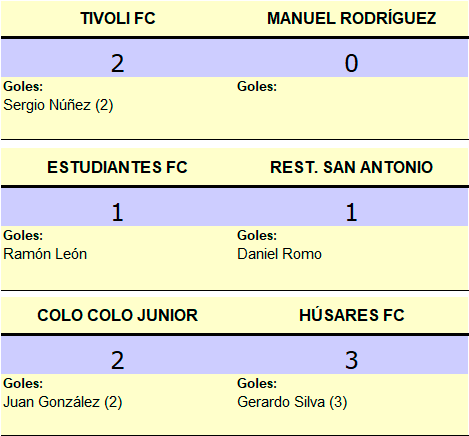This screenshot has height=436, width=469.
Task: Click the Goles label under Húsares FC
Action: pos(257,384)
